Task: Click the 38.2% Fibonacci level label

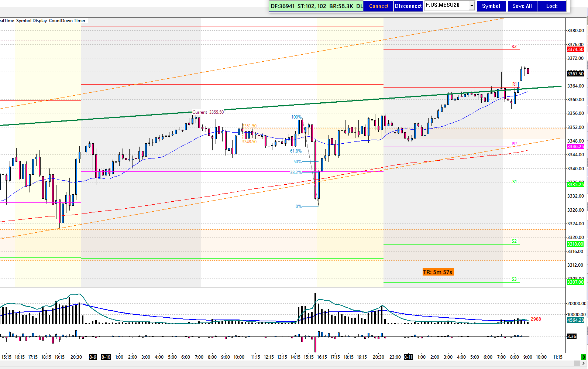Action: point(296,172)
